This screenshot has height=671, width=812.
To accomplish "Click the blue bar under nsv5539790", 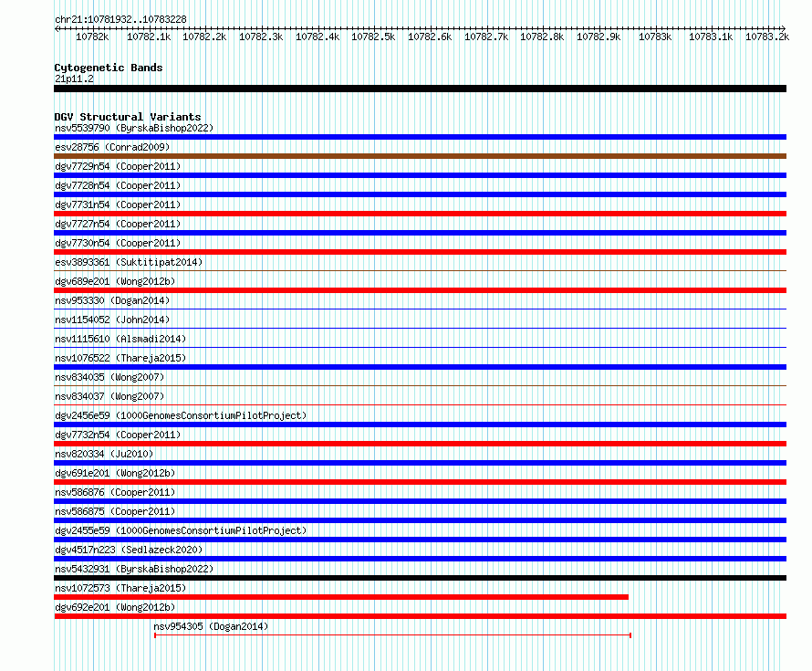I will click(x=420, y=137).
